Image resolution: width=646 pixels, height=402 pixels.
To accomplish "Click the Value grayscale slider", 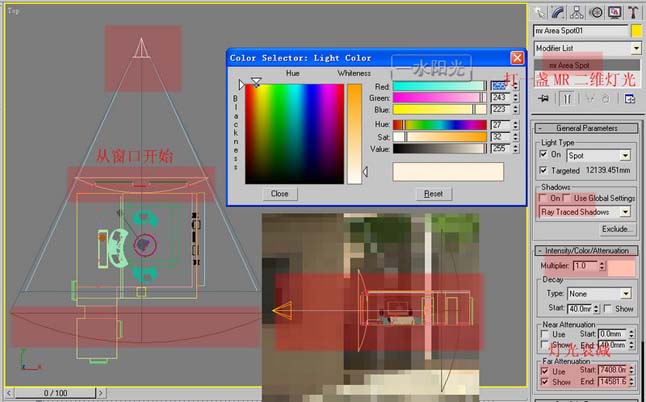I will tap(440, 148).
